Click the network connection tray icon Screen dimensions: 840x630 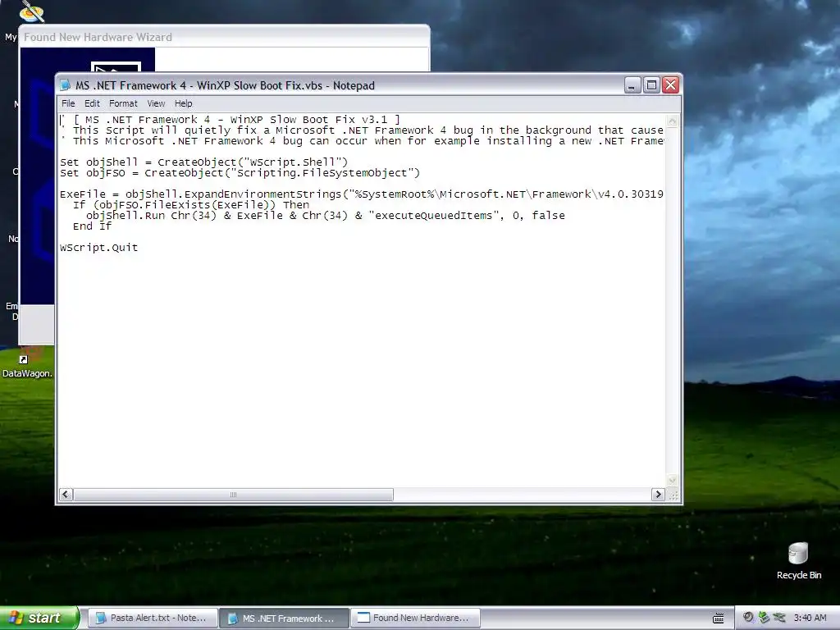pos(779,618)
